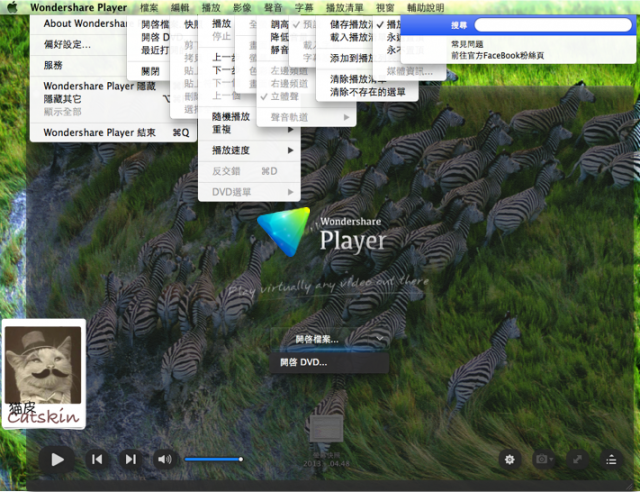The height and width of the screenshot is (492, 640).
Task: Open the 檔案 menu
Action: 149,7
